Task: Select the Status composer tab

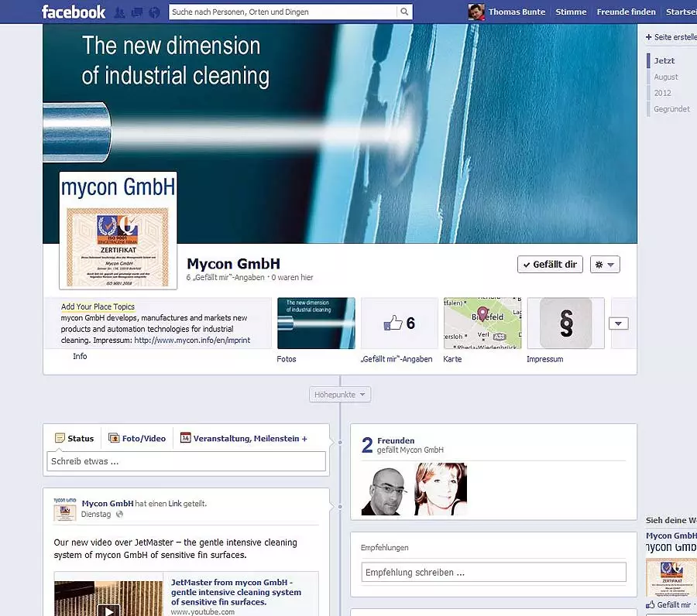Action: (74, 438)
